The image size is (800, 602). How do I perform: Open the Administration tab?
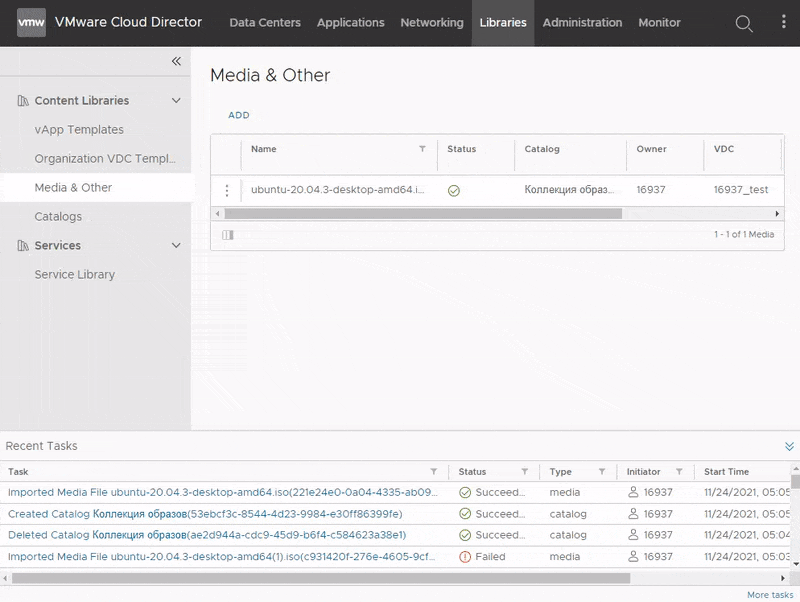click(x=582, y=22)
